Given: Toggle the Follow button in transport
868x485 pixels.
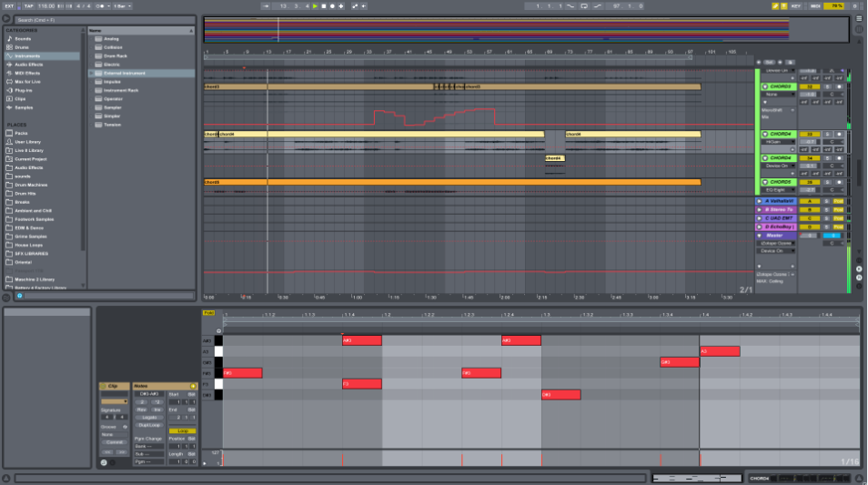Looking at the screenshot, I should pyautogui.click(x=266, y=6).
